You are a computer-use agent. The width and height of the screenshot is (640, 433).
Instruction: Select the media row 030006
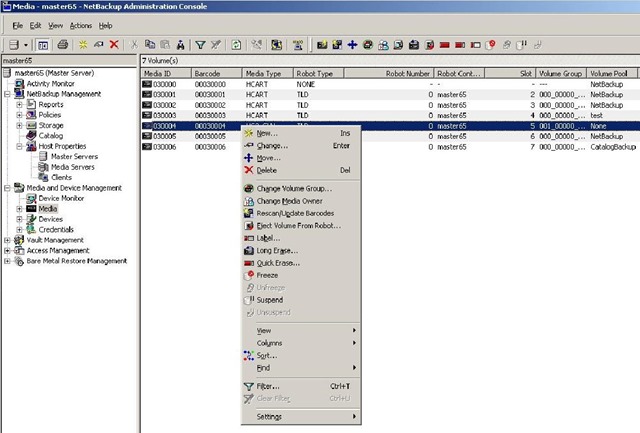click(x=390, y=147)
